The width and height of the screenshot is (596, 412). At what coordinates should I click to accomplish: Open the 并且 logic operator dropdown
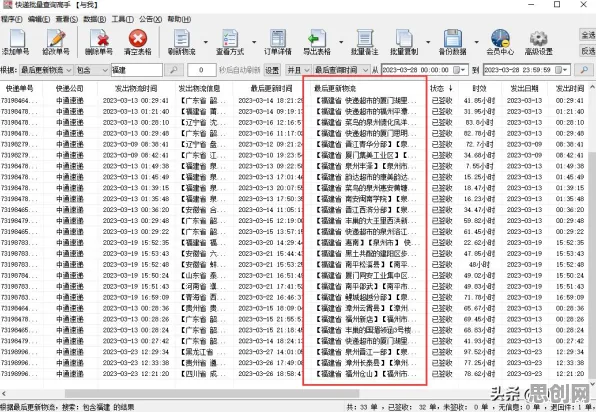tap(298, 70)
